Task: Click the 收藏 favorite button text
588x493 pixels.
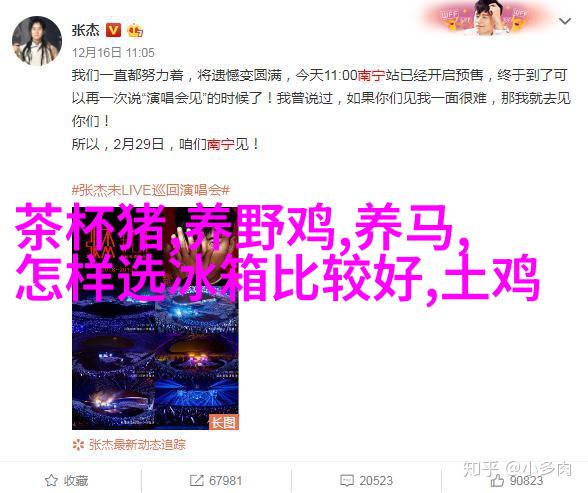Action: point(76,481)
